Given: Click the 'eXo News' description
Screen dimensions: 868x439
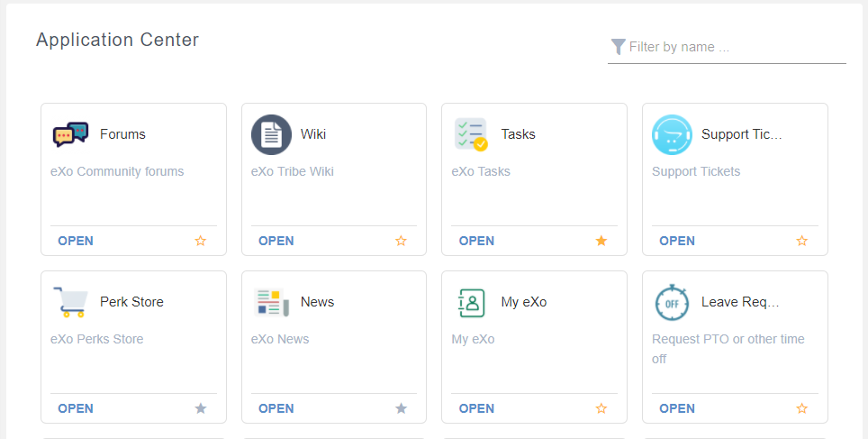Looking at the screenshot, I should 280,339.
